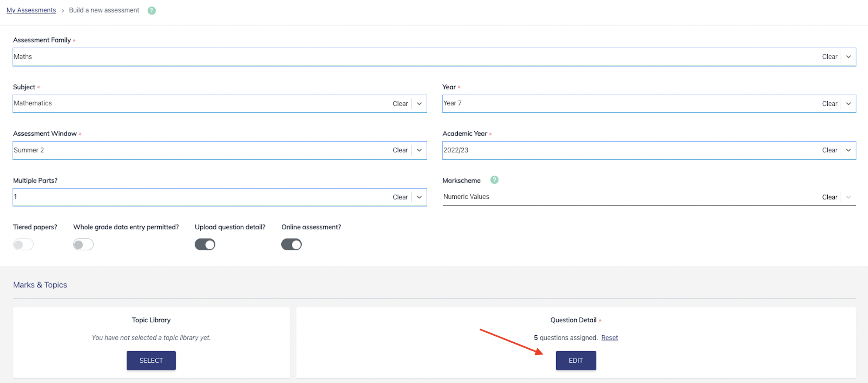Screen dimensions: 868x383
Task: Expand the Markscheme dropdown arrow
Action: [848, 197]
